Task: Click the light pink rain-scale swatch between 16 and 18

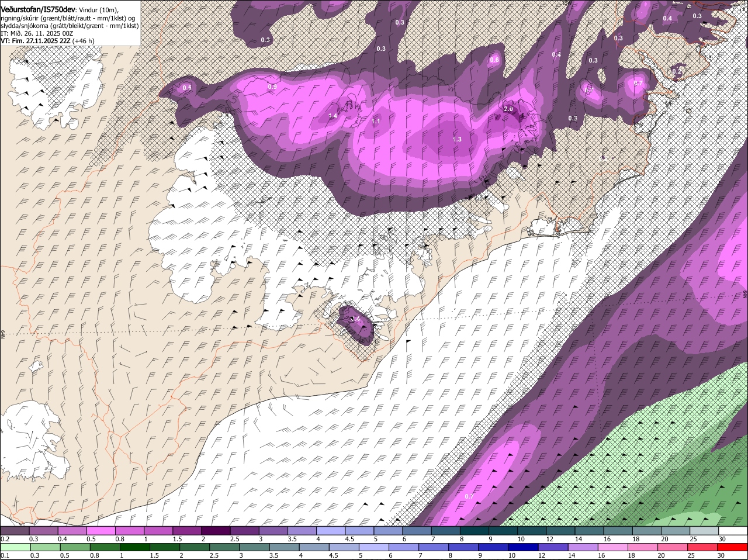Action: (x=612, y=547)
